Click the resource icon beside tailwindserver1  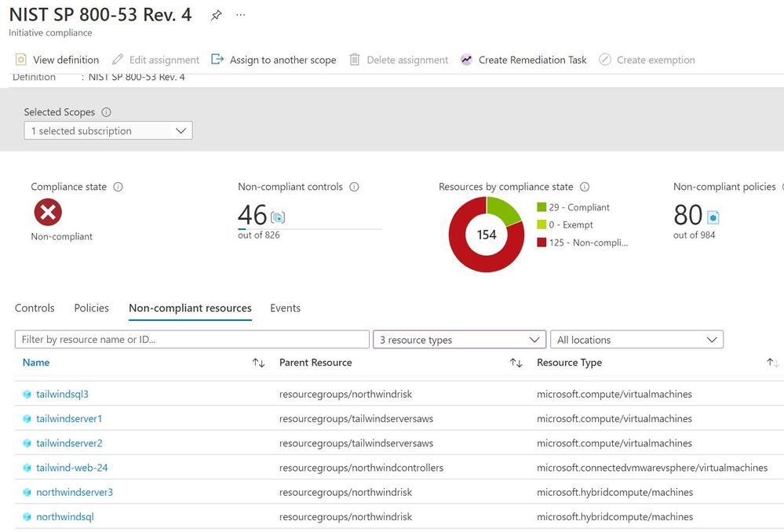27,418
